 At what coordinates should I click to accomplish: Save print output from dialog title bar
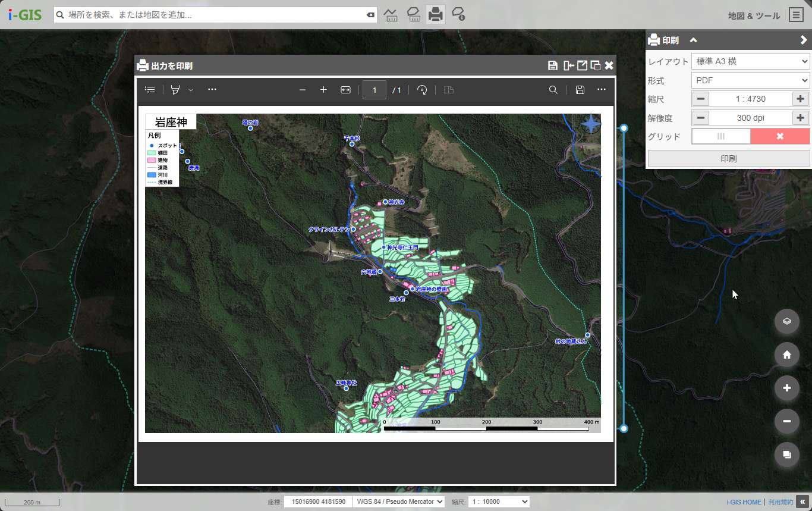(552, 65)
